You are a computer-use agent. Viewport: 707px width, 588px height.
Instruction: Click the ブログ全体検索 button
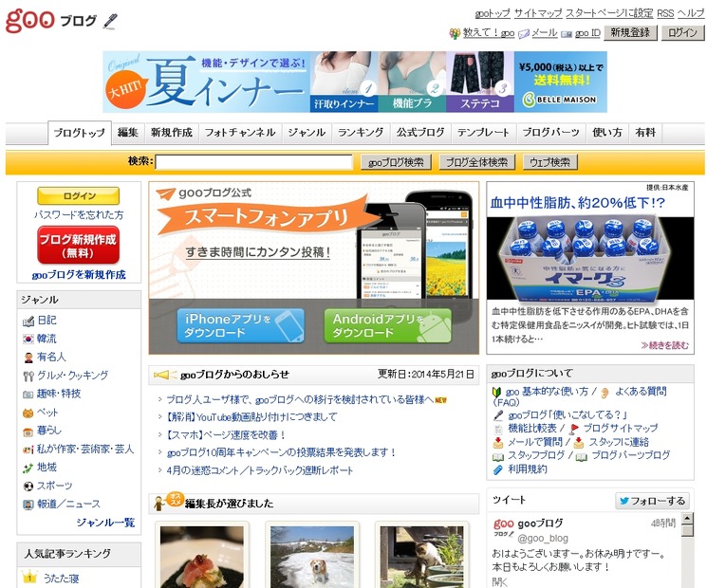click(476, 162)
